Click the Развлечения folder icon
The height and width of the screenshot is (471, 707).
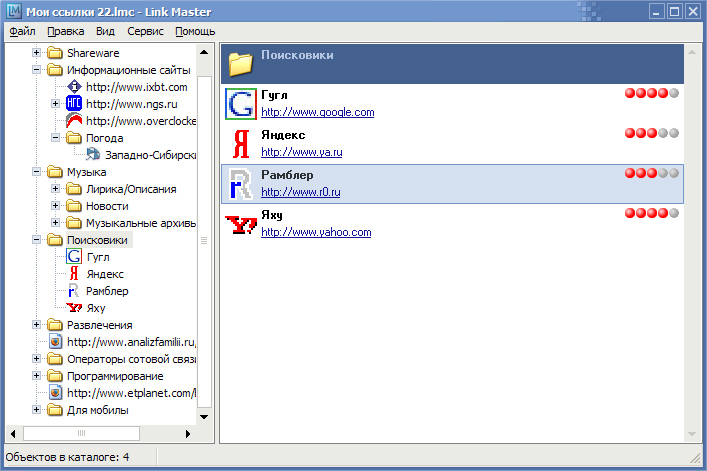tap(55, 325)
